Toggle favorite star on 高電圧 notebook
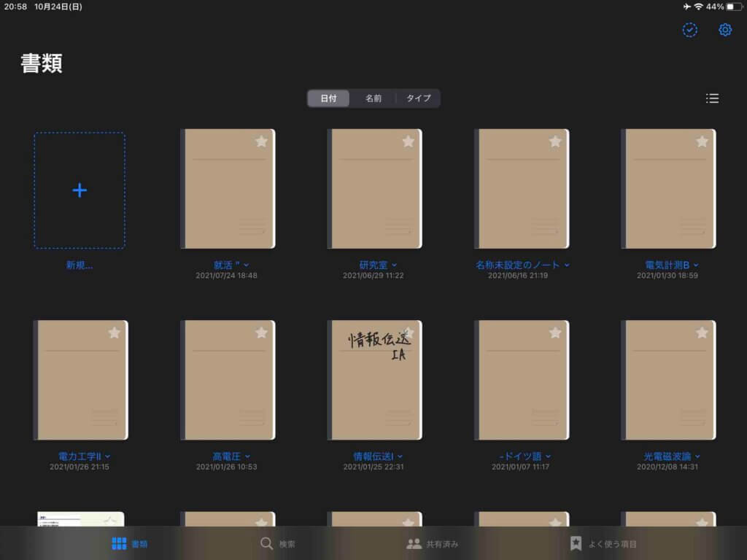 point(261,332)
